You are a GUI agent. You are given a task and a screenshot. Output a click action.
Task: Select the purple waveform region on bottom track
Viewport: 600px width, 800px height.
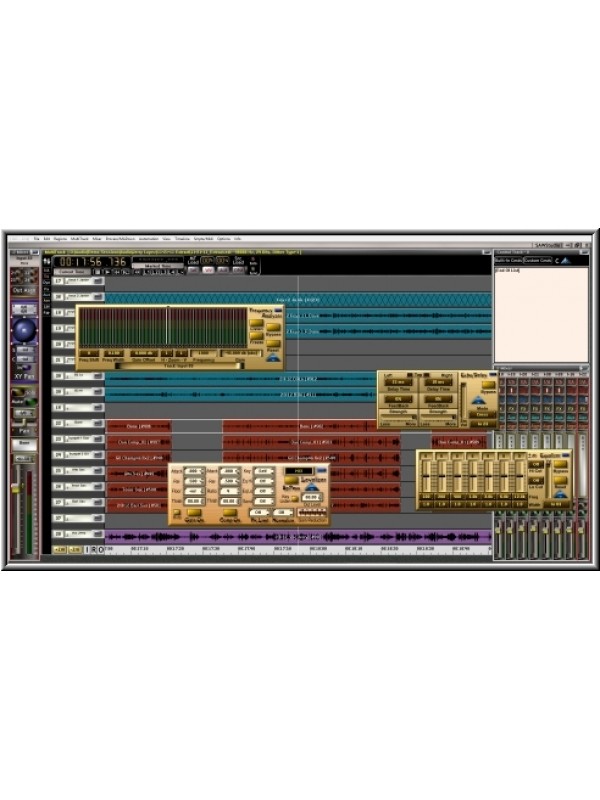point(300,537)
